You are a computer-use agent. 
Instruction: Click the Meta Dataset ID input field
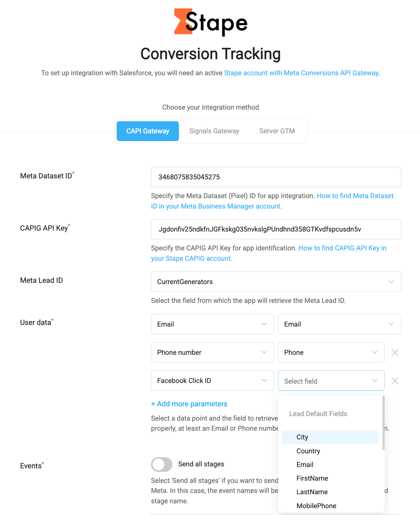click(276, 177)
